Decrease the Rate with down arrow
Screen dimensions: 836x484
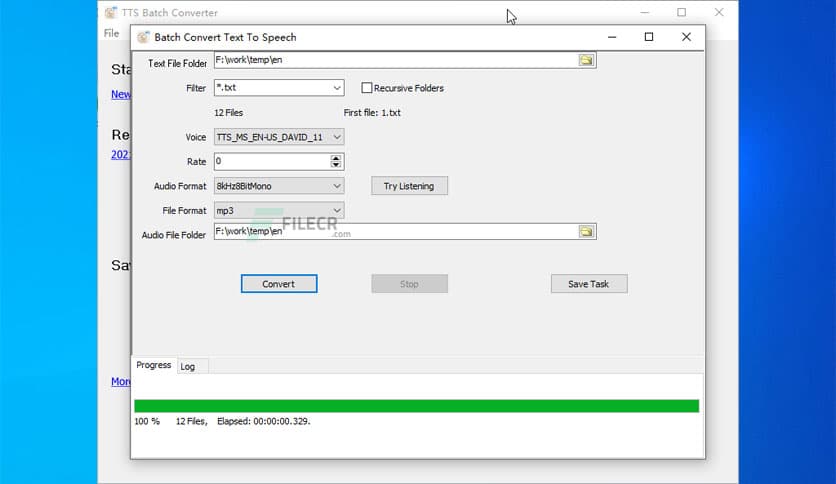(x=335, y=165)
